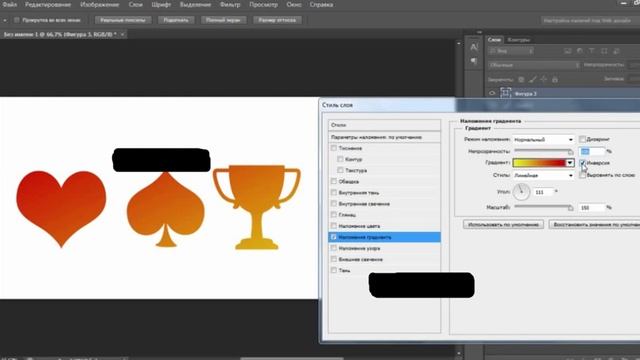Filter layers by type layer icon
640x360 pixels.
point(592,51)
